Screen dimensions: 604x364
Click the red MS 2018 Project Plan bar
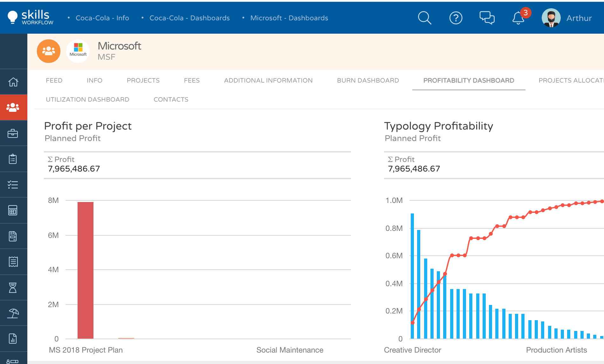click(86, 270)
